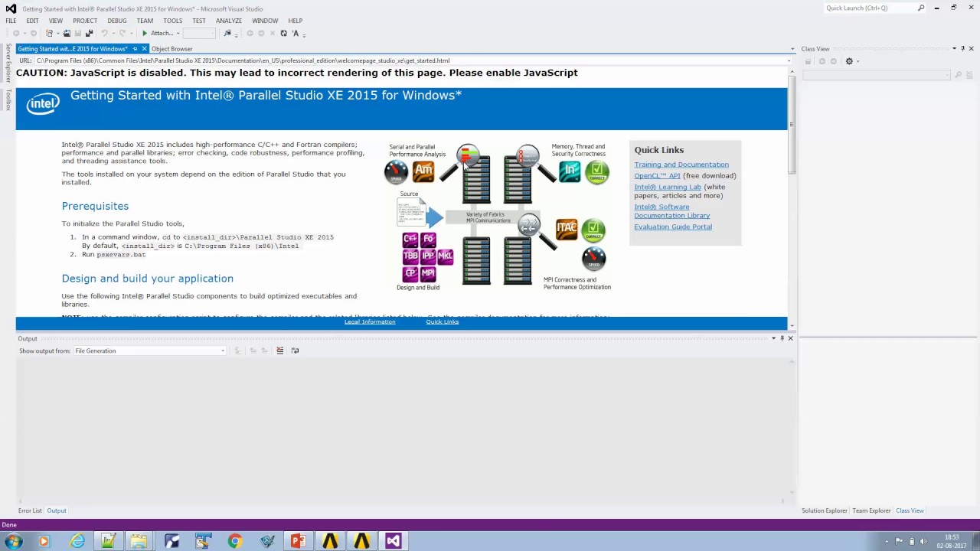This screenshot has width=980, height=551.
Task: Click the Undo toolbar icon
Action: pos(104,33)
